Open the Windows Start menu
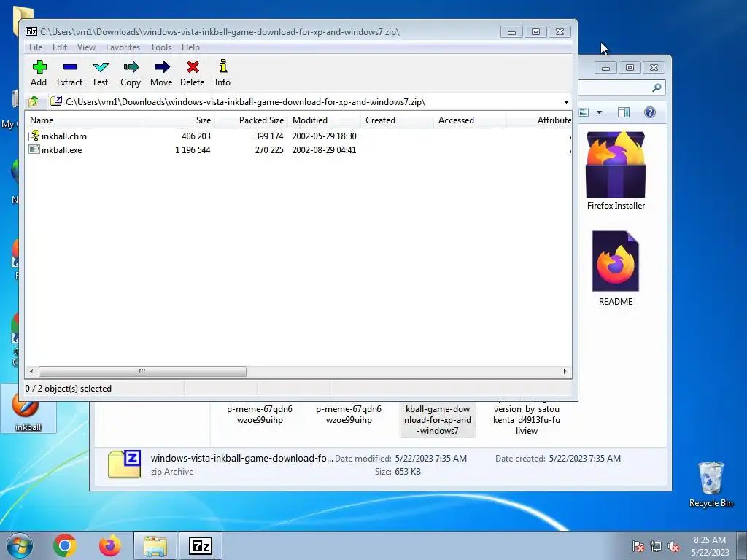Screen dimensions: 747x560 point(20,545)
